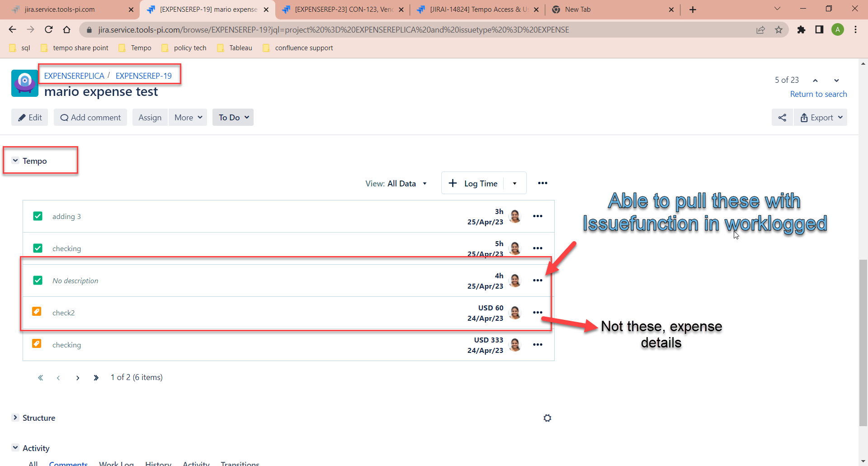Open three-dot menu for 'check2' expense row
This screenshot has height=466, width=868.
click(538, 313)
